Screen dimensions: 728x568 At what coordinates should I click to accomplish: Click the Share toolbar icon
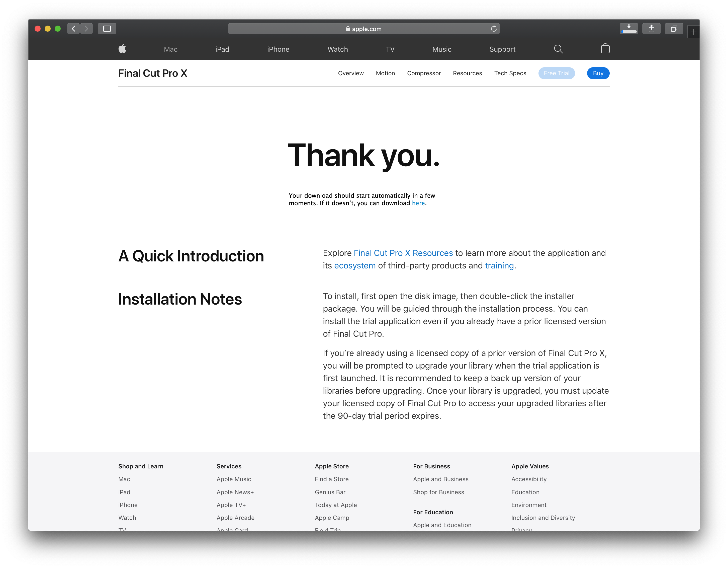(651, 29)
